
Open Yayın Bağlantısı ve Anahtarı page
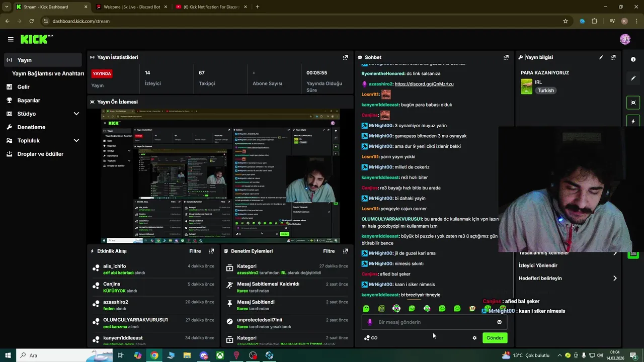pyautogui.click(x=48, y=73)
